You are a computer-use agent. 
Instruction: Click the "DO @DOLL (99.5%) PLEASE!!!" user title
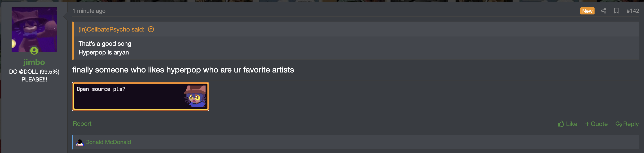click(x=34, y=75)
